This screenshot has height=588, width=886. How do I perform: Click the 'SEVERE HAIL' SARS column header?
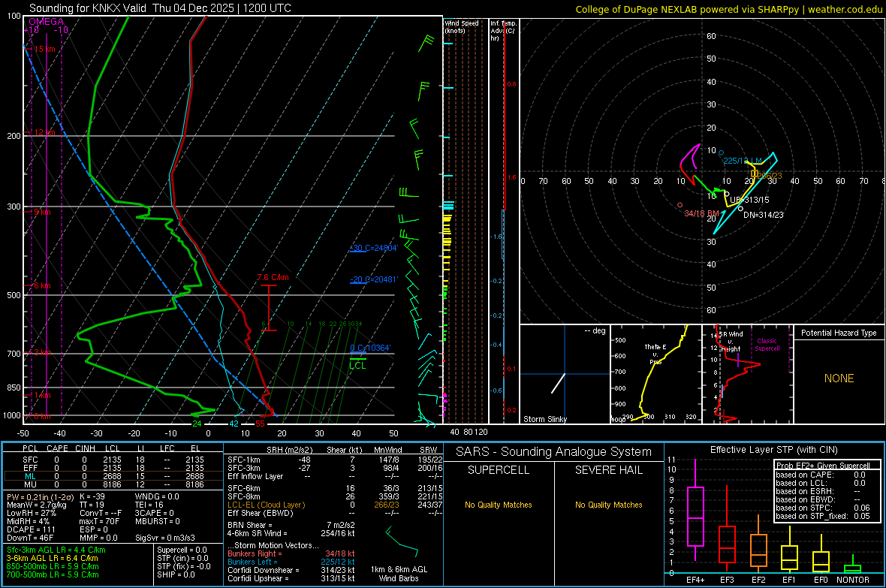pos(608,470)
